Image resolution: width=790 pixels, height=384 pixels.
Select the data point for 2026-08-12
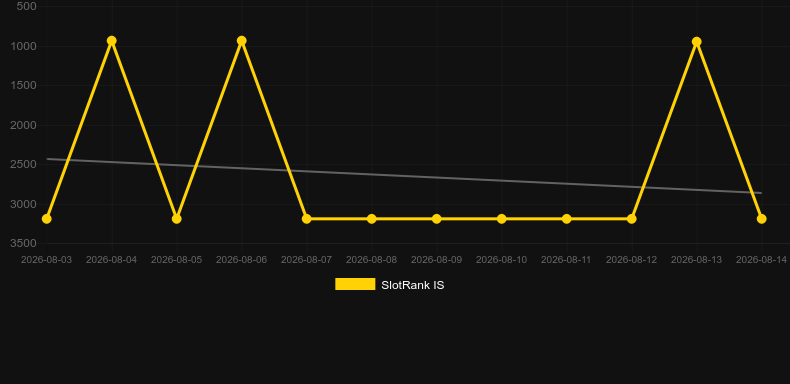(632, 219)
